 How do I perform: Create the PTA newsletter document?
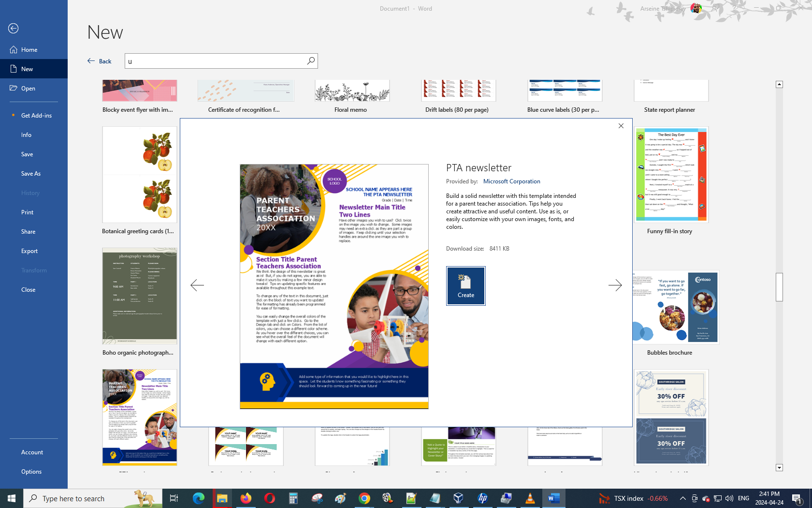tap(465, 285)
